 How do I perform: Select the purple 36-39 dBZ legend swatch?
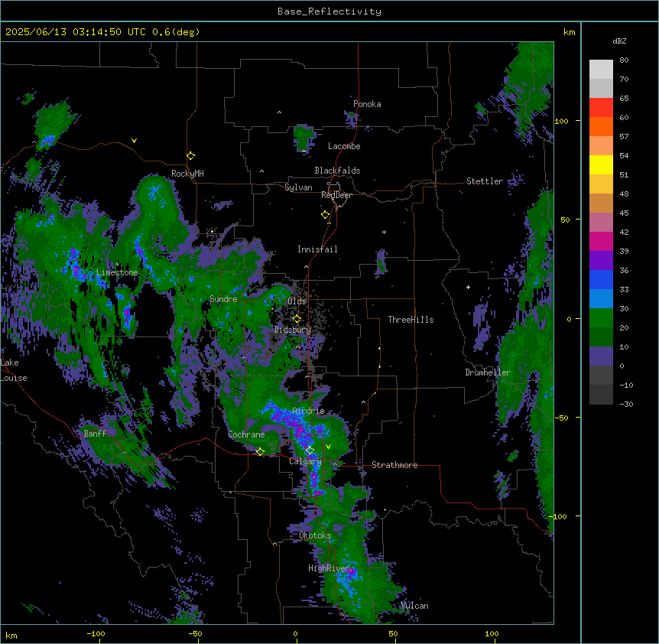[601, 261]
